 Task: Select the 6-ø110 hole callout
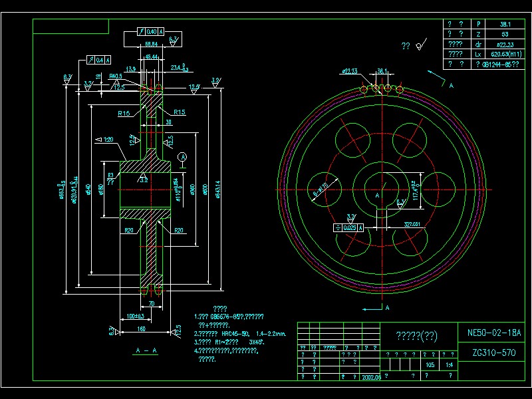[321, 190]
